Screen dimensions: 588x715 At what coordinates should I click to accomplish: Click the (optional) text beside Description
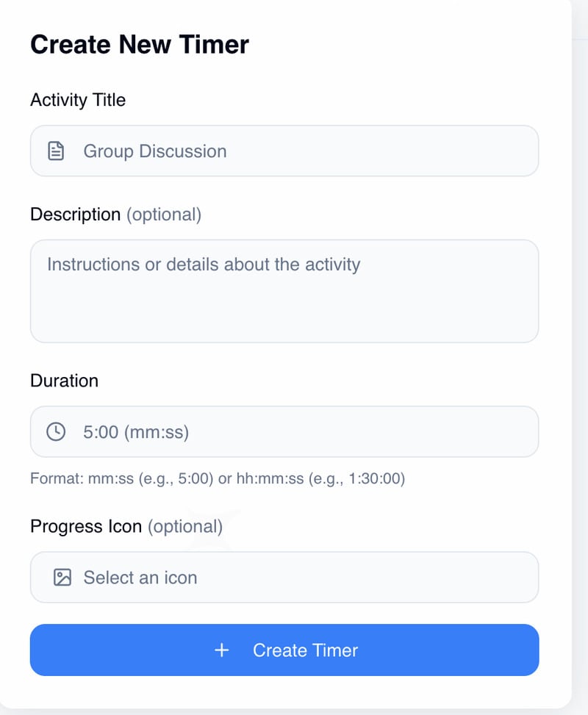pos(164,215)
